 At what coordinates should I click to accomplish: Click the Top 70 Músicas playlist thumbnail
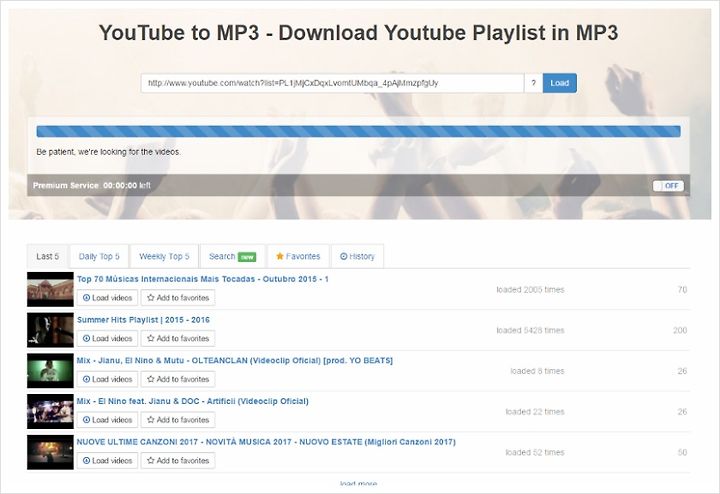click(50, 289)
